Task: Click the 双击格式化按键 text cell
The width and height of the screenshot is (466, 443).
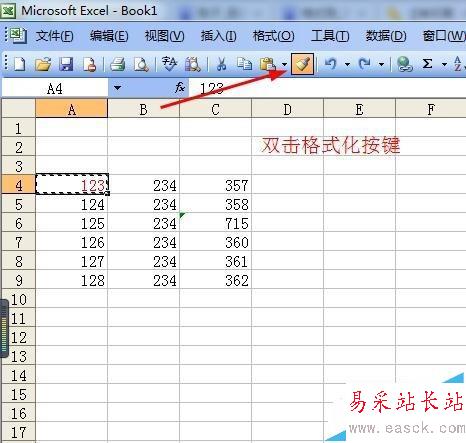Action: 330,146
